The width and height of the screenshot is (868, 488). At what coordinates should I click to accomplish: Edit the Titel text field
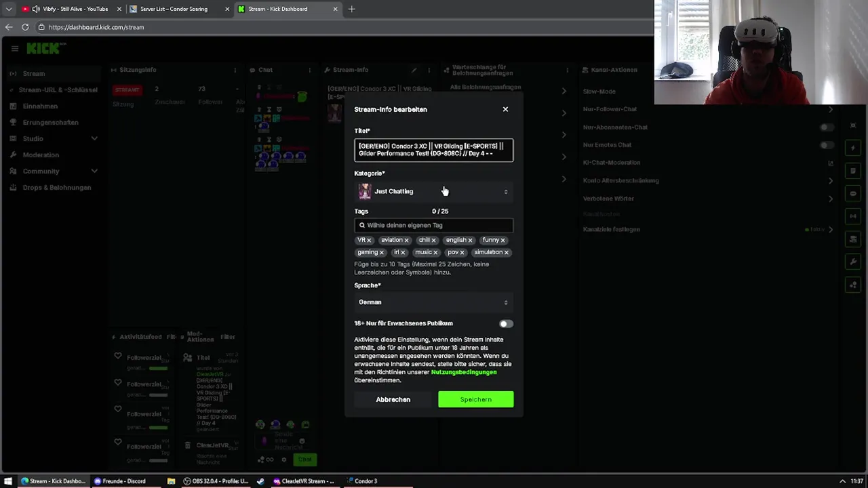[x=434, y=150]
